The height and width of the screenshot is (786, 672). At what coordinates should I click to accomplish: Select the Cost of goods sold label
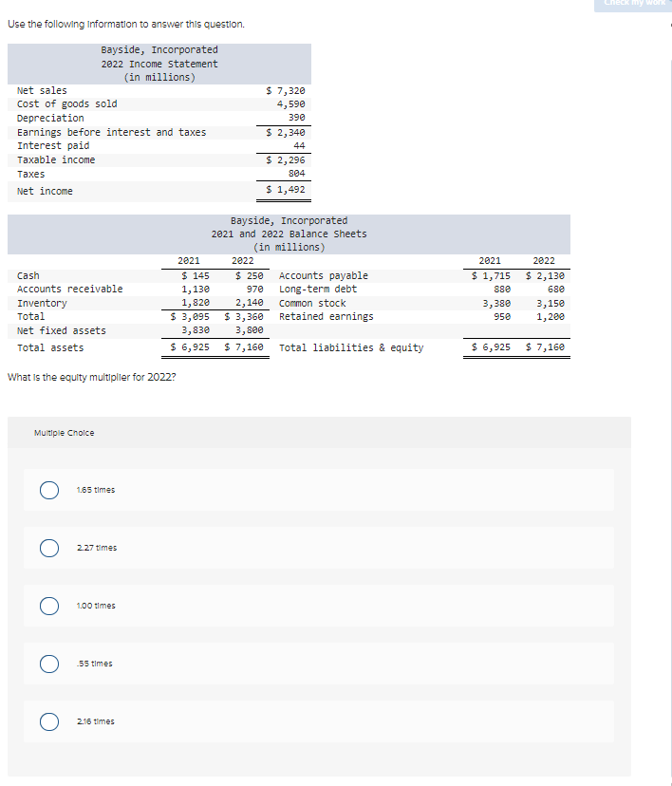[x=67, y=103]
